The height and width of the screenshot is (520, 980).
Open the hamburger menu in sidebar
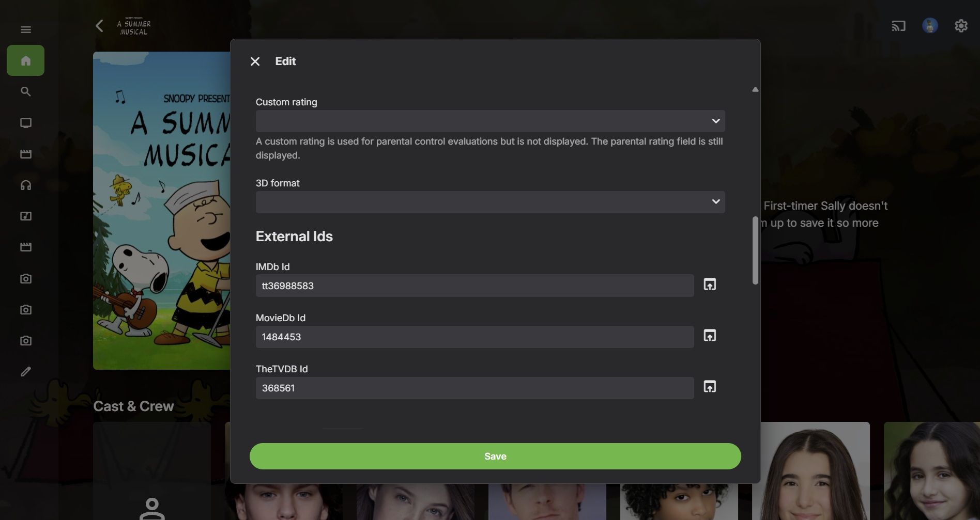tap(26, 29)
